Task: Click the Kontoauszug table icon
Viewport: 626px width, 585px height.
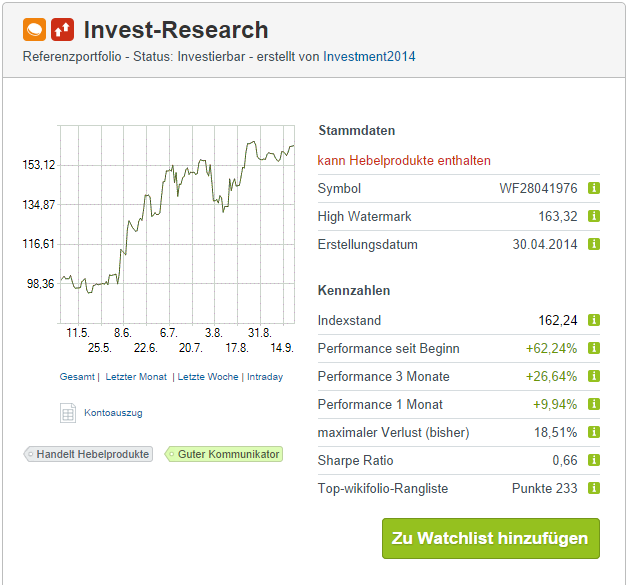Action: 68,412
